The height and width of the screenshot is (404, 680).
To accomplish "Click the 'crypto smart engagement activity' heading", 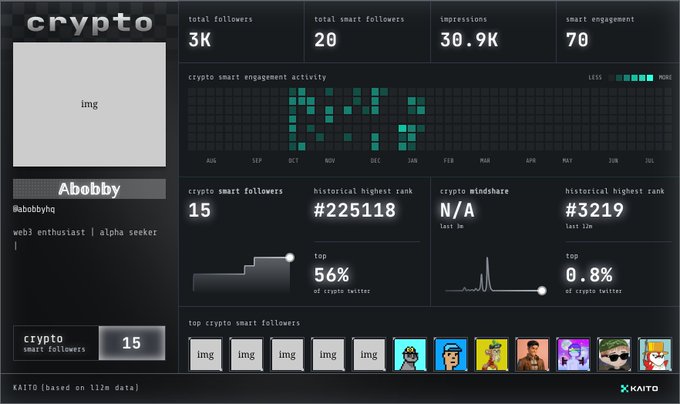I will (x=257, y=77).
